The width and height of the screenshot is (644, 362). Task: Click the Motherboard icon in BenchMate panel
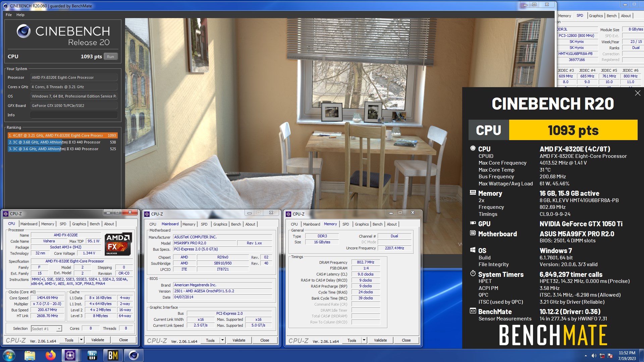[473, 233]
